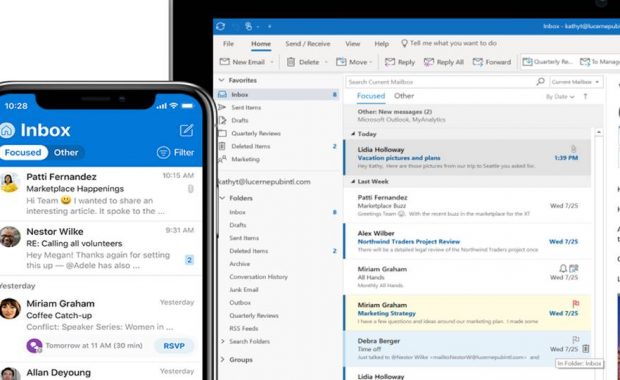Click the Forward icon in ribbon
The width and height of the screenshot is (620, 380).
click(x=478, y=62)
